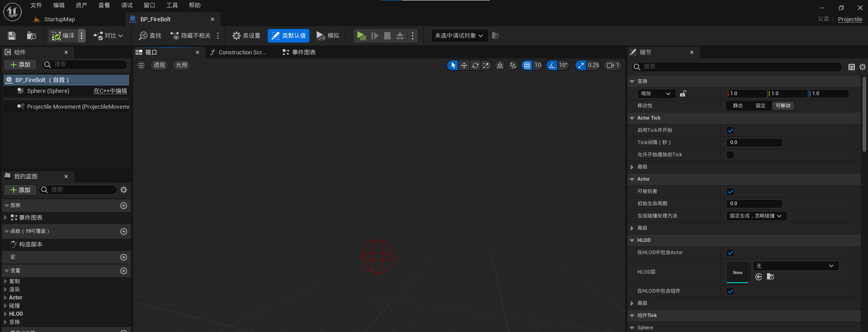
Task: Change scale snap value 0.25
Action: 593,65
